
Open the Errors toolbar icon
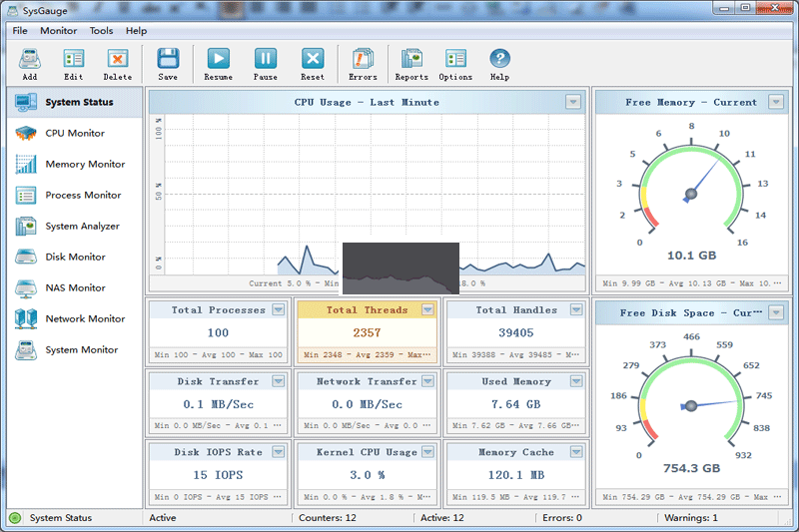[x=363, y=60]
